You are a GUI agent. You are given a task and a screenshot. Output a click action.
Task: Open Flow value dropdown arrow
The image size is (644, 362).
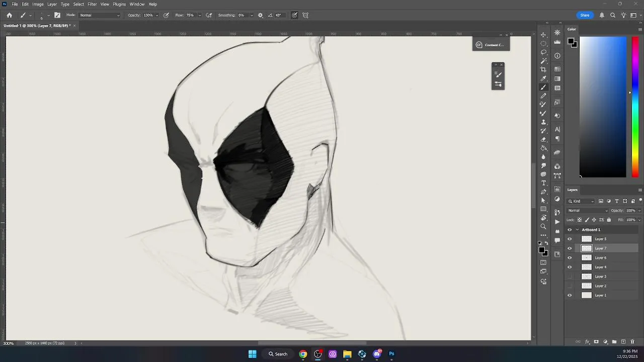200,15
